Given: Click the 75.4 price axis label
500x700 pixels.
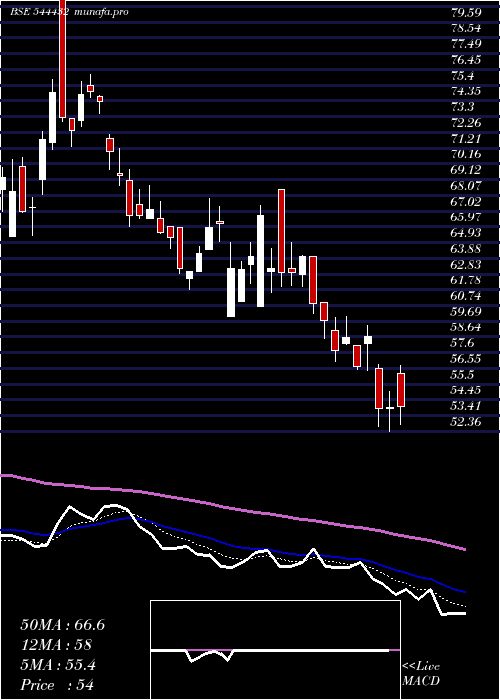Looking at the screenshot, I should click(x=463, y=75).
